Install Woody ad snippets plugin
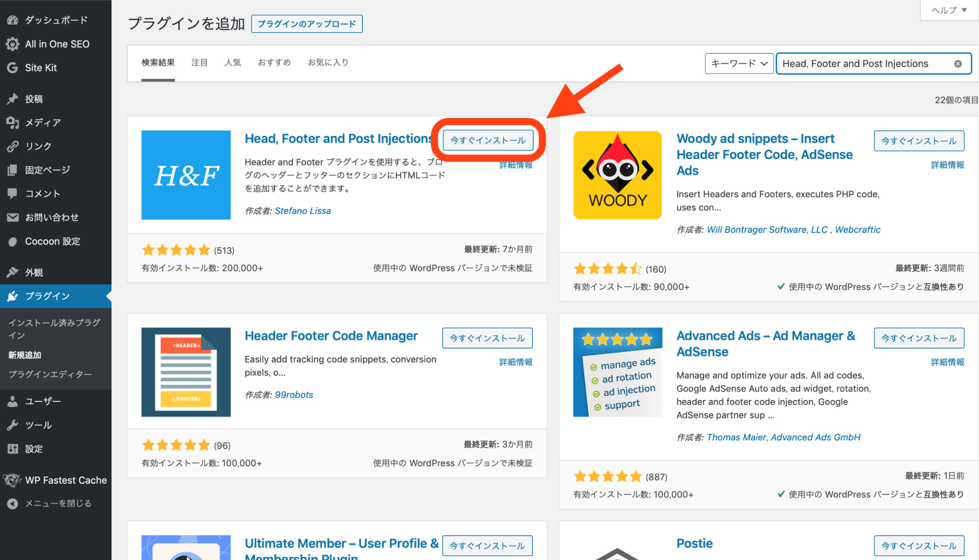The image size is (979, 560). (x=919, y=141)
